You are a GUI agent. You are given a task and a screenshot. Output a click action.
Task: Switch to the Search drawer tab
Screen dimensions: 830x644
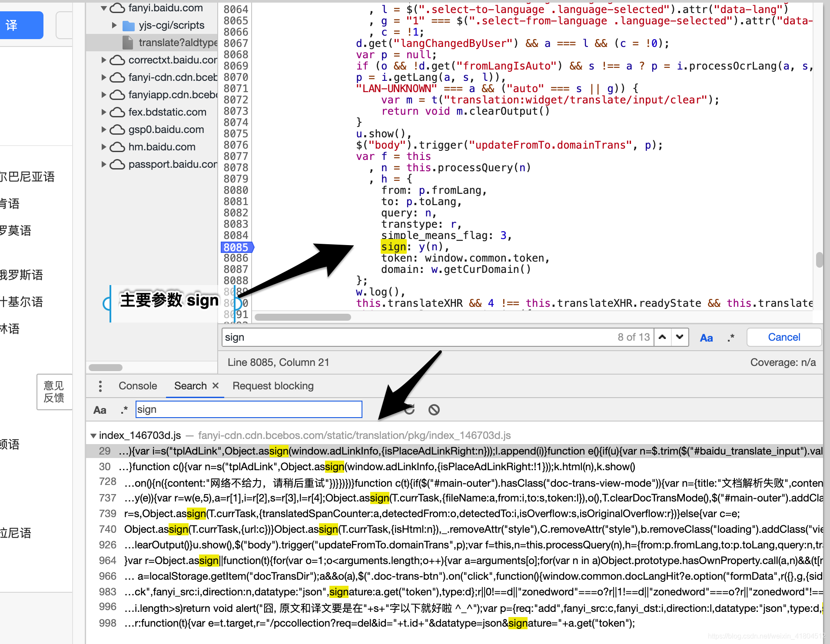[190, 386]
